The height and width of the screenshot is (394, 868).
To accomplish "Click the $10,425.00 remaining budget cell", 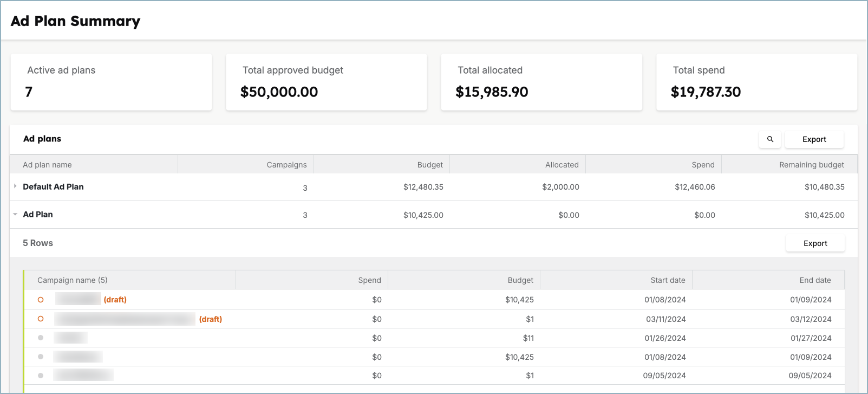I will click(x=824, y=215).
